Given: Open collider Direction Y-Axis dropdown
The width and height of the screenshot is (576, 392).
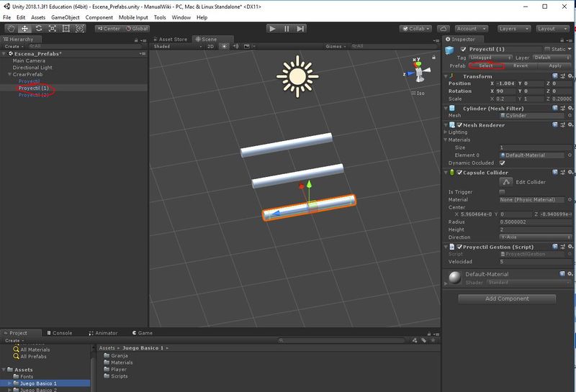Looking at the screenshot, I should pos(535,237).
